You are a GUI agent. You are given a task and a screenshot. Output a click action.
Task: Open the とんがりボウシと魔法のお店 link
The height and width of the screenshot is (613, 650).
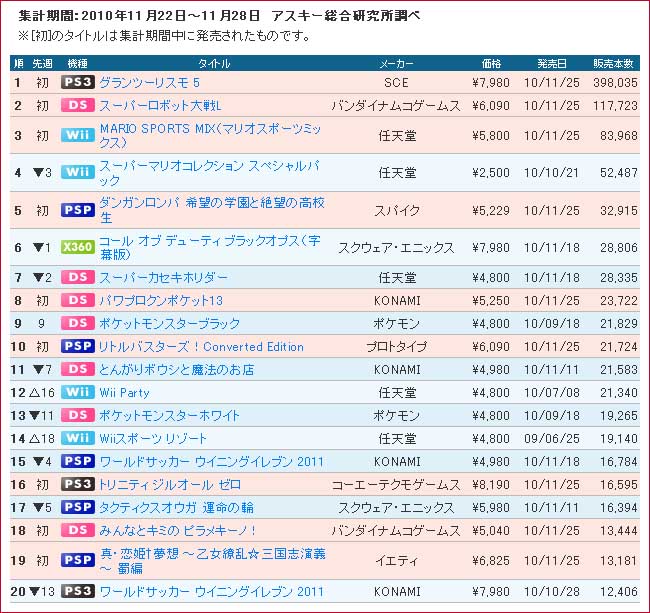click(177, 369)
